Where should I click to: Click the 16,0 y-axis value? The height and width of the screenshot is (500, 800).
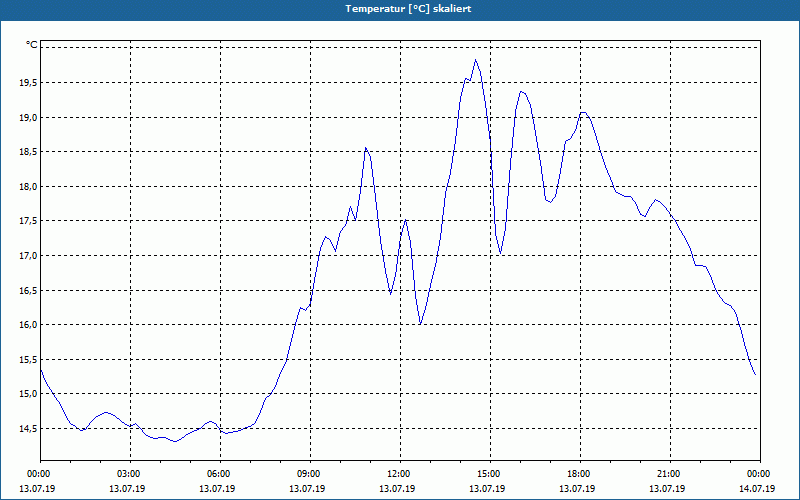point(28,324)
